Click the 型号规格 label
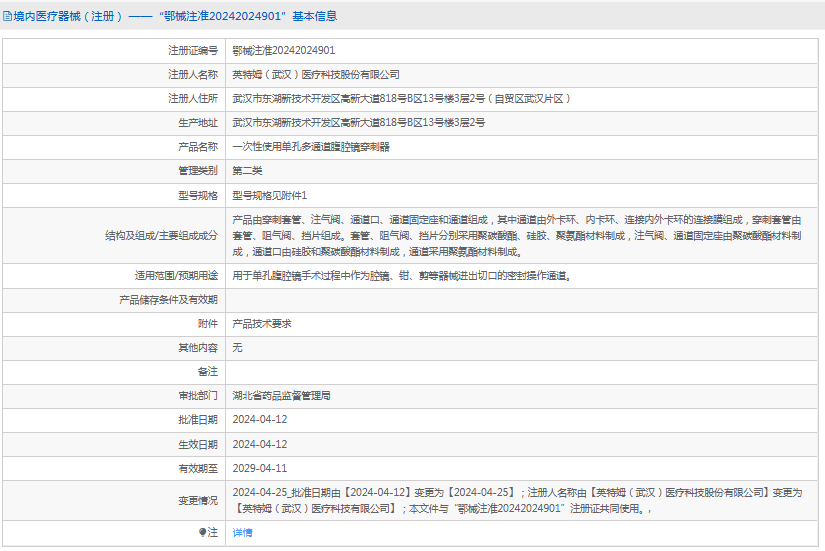The image size is (825, 551). tap(198, 196)
